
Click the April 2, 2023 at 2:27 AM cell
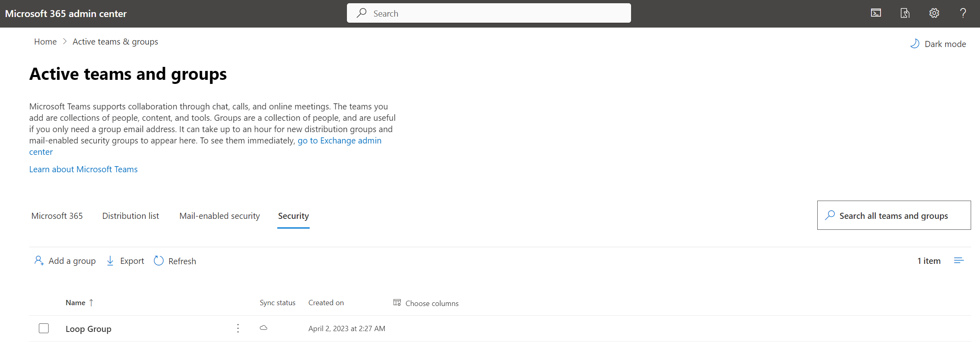pos(347,328)
